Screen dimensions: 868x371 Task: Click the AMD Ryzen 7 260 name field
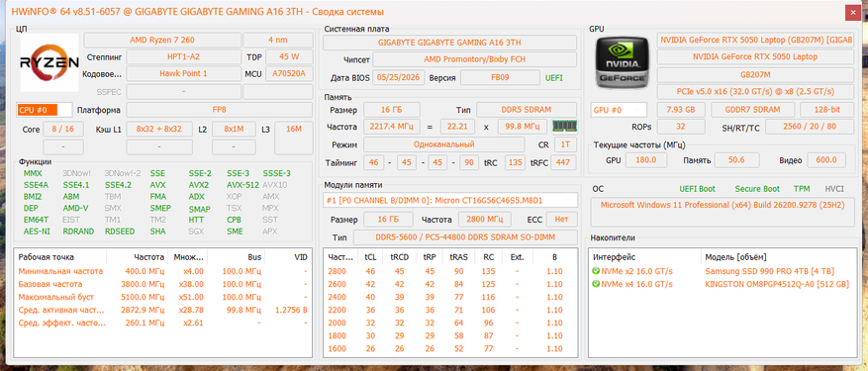click(162, 40)
